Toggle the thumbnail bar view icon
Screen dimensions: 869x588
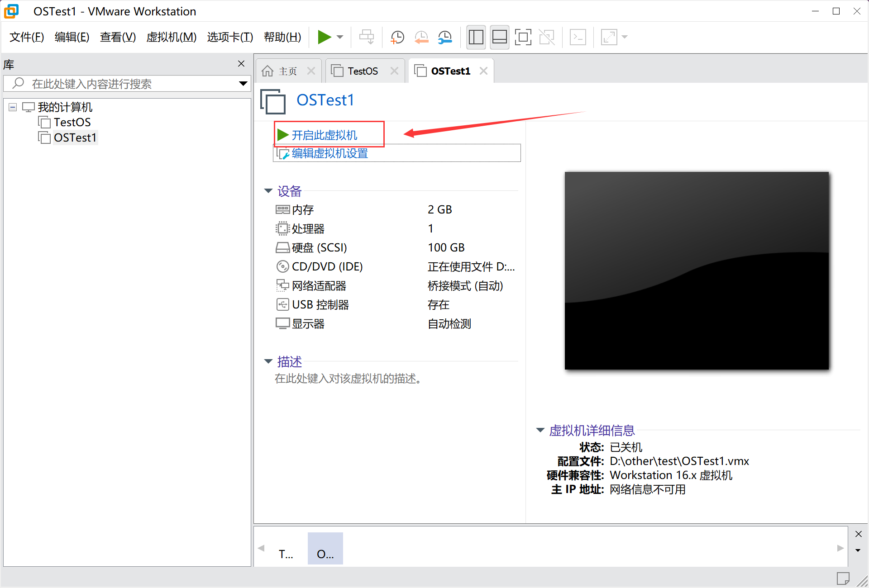499,37
